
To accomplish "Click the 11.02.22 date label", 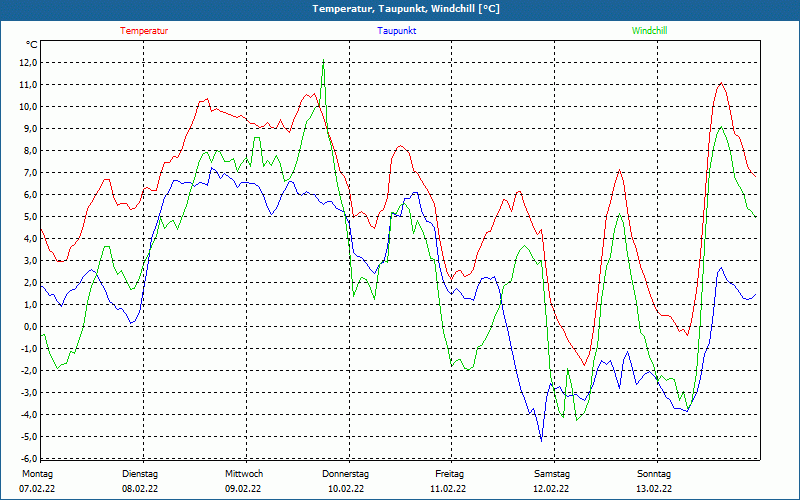I will (x=448, y=489).
